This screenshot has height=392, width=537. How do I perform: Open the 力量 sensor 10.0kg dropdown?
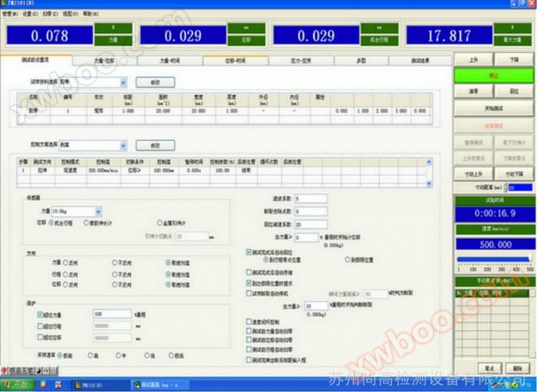pos(97,212)
